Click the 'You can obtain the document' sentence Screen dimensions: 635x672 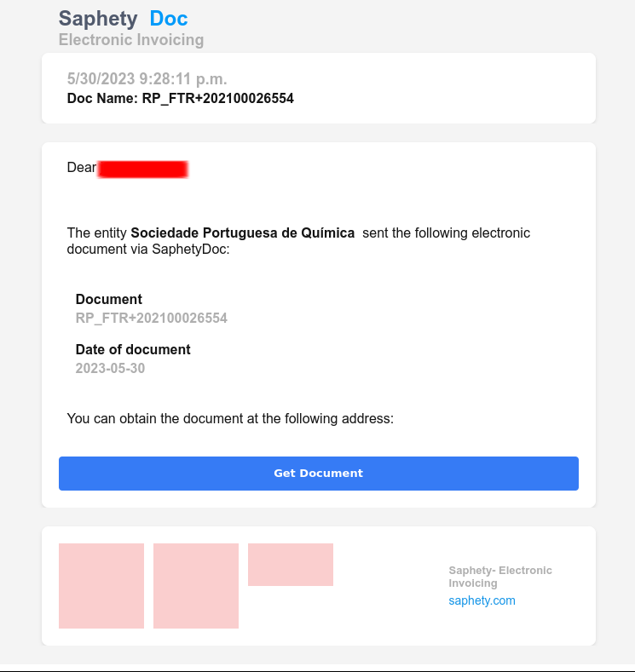[x=230, y=418]
